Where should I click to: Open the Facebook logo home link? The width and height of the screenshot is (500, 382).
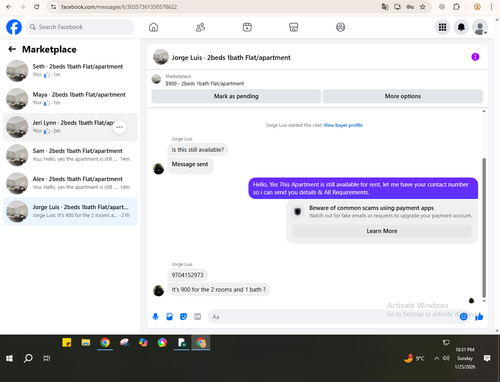[x=14, y=27]
